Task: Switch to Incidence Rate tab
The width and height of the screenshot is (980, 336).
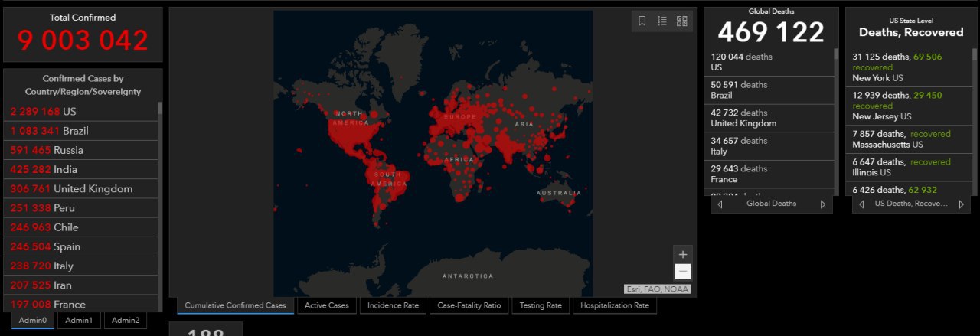Action: [x=393, y=305]
